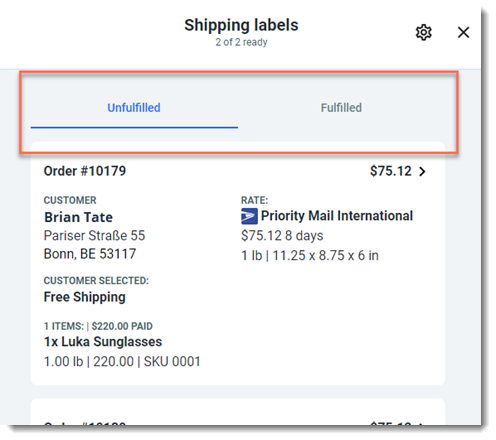The width and height of the screenshot is (496, 440).
Task: Open shipping label settings gear
Action: click(x=423, y=32)
